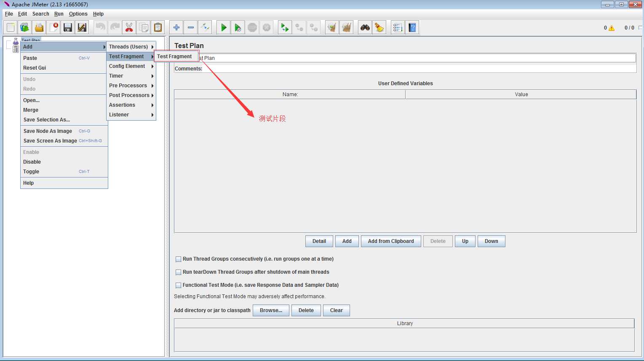Image resolution: width=644 pixels, height=361 pixels.
Task: Open the Search menu
Action: pyautogui.click(x=40, y=14)
